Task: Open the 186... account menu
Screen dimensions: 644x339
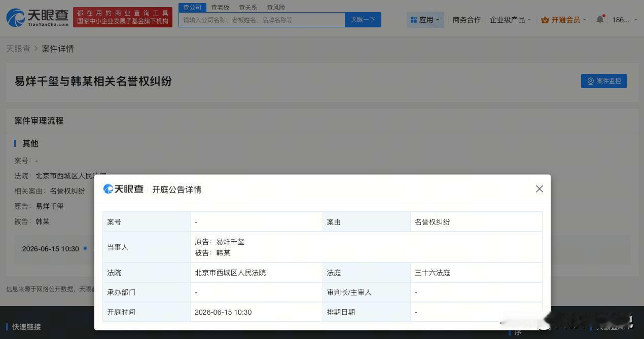Action: 624,20
